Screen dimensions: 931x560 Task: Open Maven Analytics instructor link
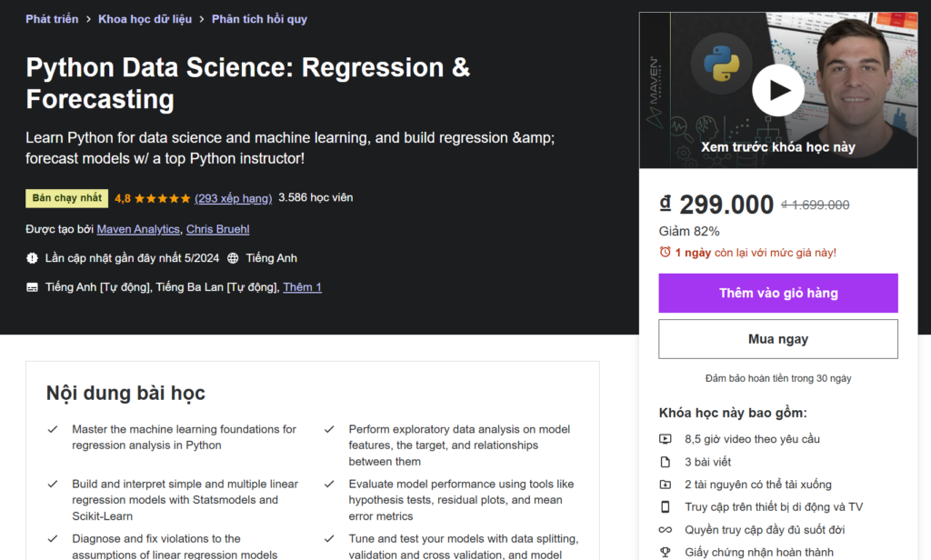(x=138, y=229)
